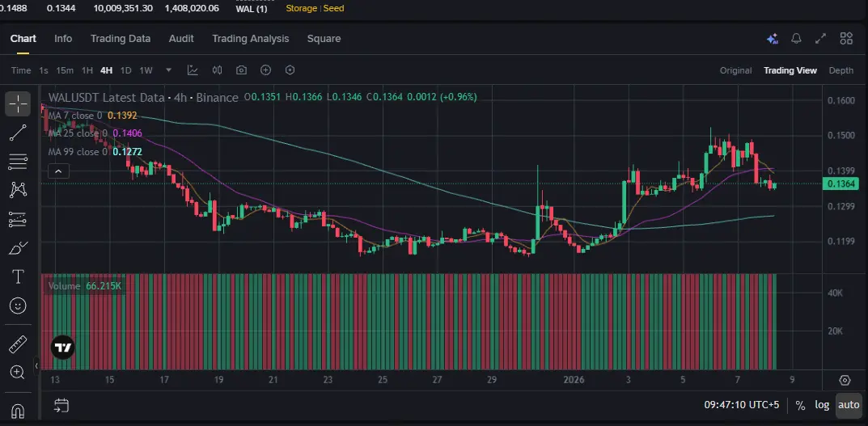The width and height of the screenshot is (868, 426).
Task: Click the 0.1500 price axis label
Action: click(x=839, y=136)
